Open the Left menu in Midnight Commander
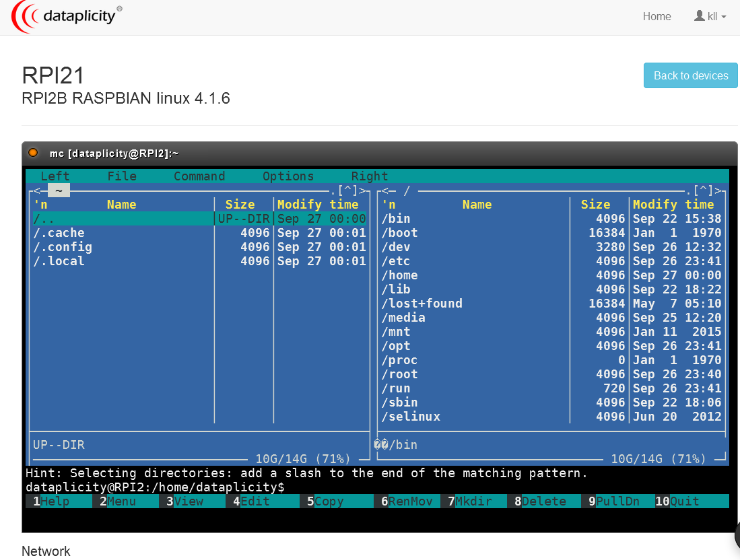This screenshot has width=740, height=560. [x=55, y=176]
